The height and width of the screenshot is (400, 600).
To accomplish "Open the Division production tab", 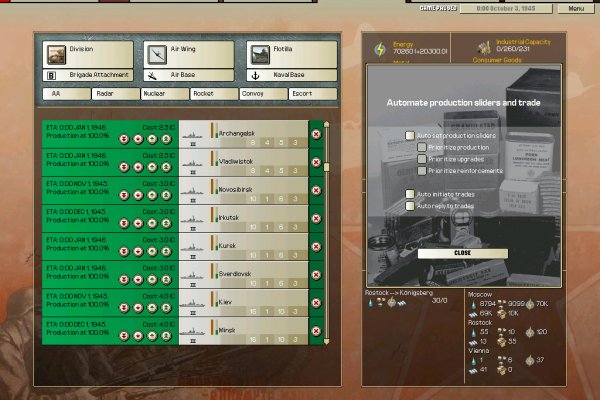I will tap(88, 55).
